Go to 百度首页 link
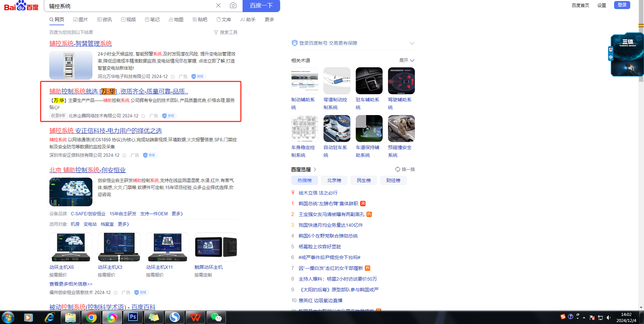The height and width of the screenshot is (324, 644). pos(581,5)
